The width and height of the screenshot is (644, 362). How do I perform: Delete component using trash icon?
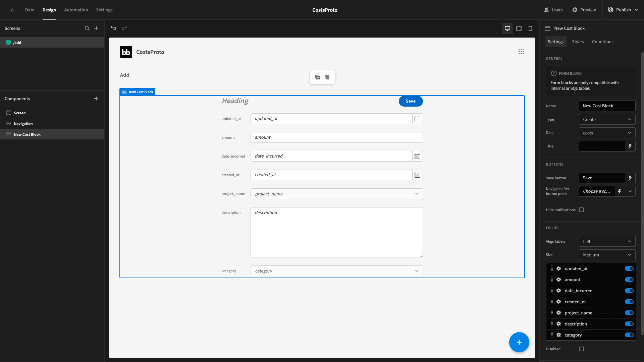click(327, 77)
